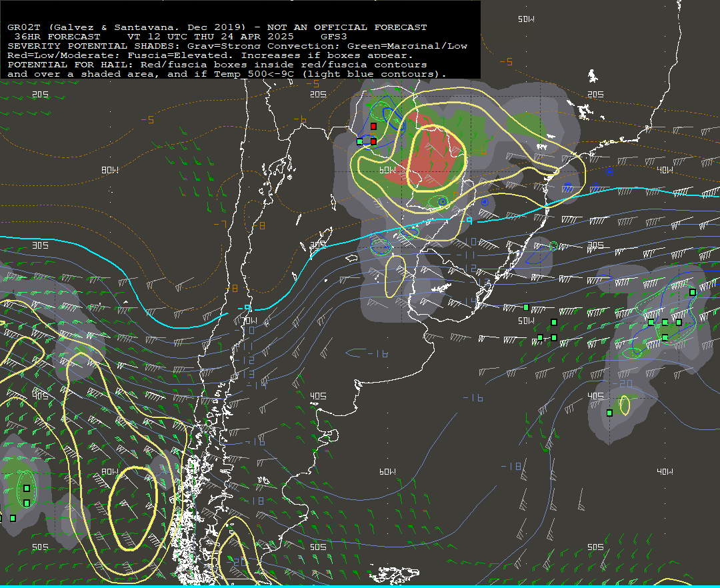This screenshot has width=720, height=588.
Task: Click the orange '-5' label over the Pacific
Action: tap(147, 120)
